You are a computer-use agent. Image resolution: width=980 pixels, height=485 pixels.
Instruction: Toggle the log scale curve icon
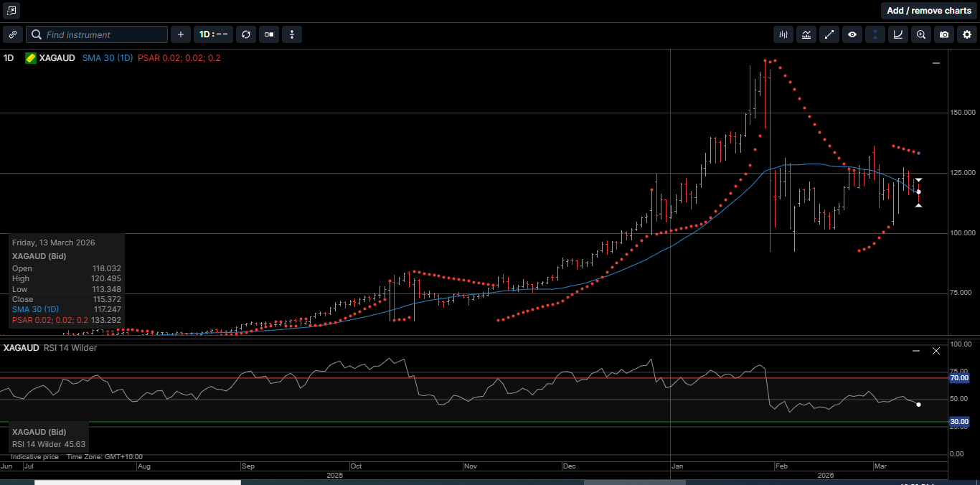click(x=898, y=34)
